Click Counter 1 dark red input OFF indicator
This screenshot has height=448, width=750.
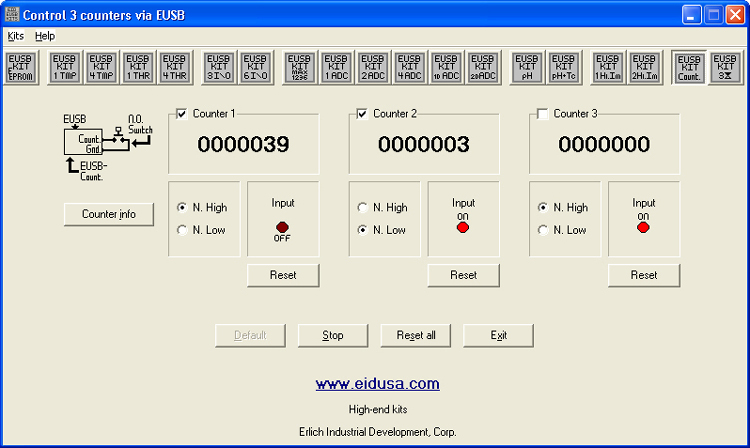(282, 227)
